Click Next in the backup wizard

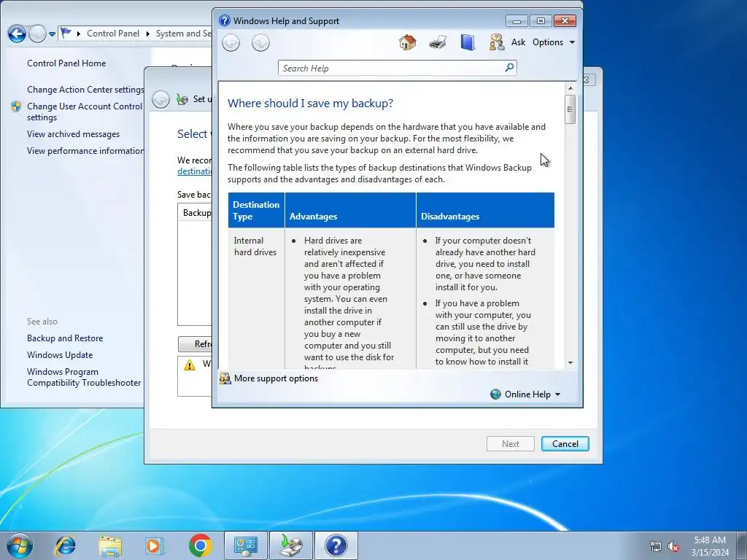click(x=510, y=444)
